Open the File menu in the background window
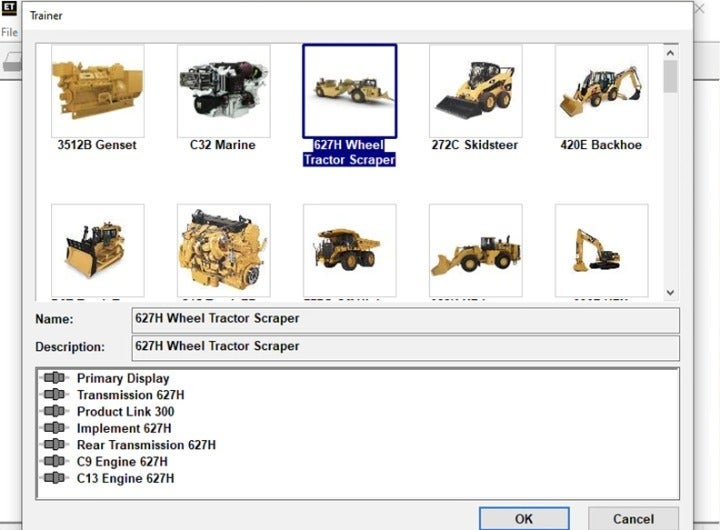This screenshot has width=720, height=530. point(9,32)
